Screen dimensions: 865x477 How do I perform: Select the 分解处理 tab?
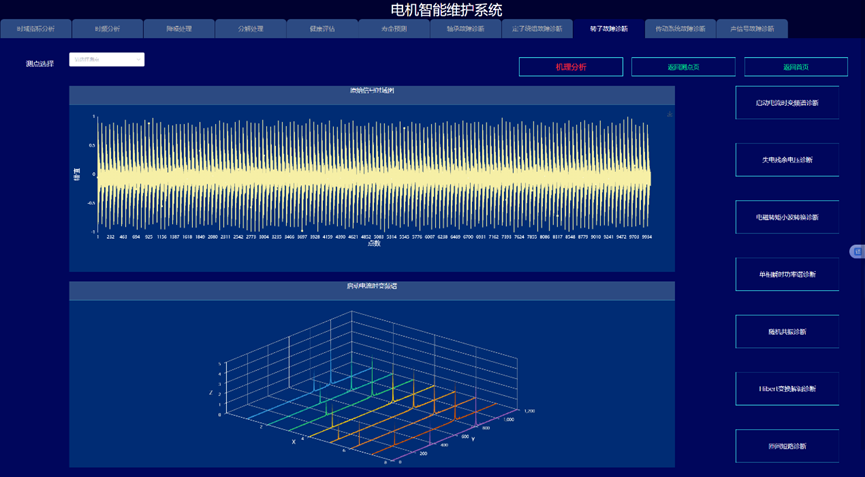pyautogui.click(x=251, y=29)
